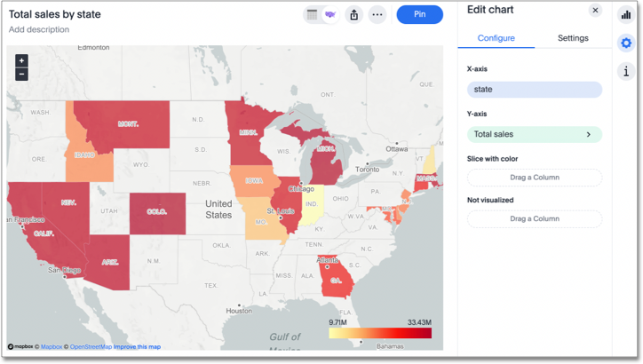Click the Slice with color drop zone
Screen dimensions: 643x364
[535, 178]
